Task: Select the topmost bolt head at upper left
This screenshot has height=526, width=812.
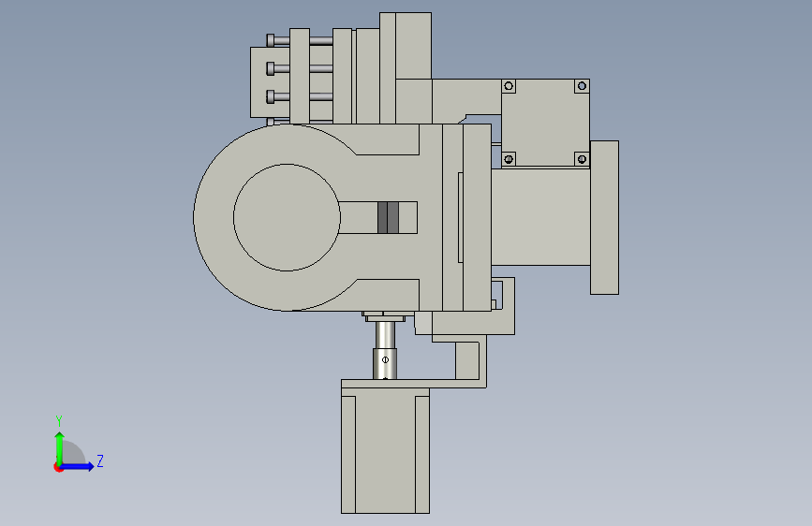Action: (x=271, y=40)
